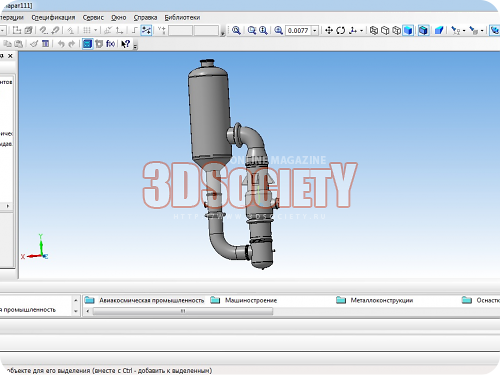Expand the grid options dropdown arrow

[95, 30]
